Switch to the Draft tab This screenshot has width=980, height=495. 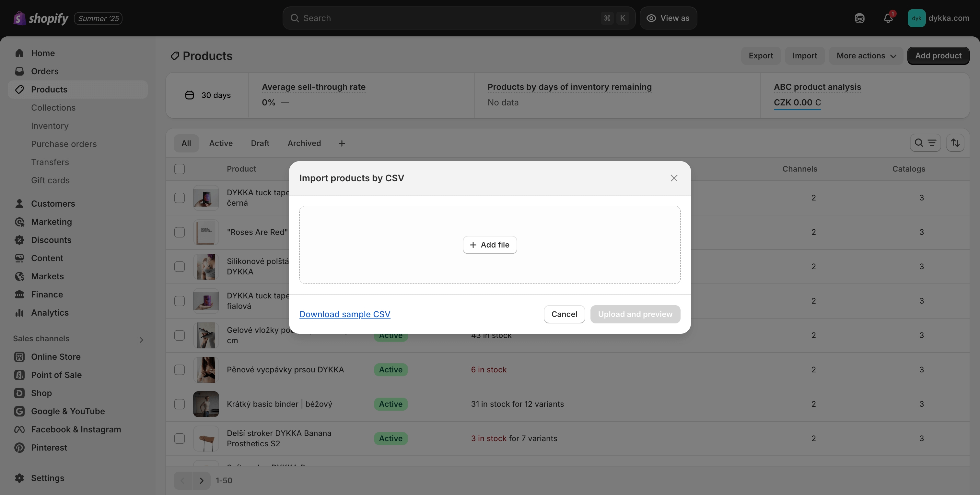pyautogui.click(x=260, y=144)
